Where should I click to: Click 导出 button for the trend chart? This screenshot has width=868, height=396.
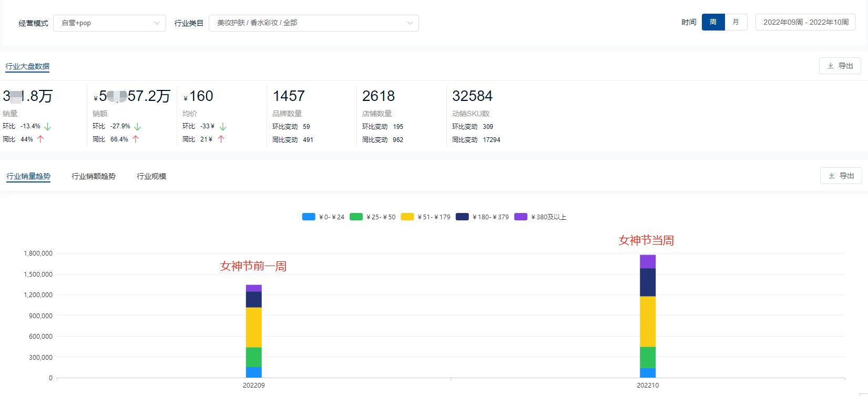coord(841,176)
